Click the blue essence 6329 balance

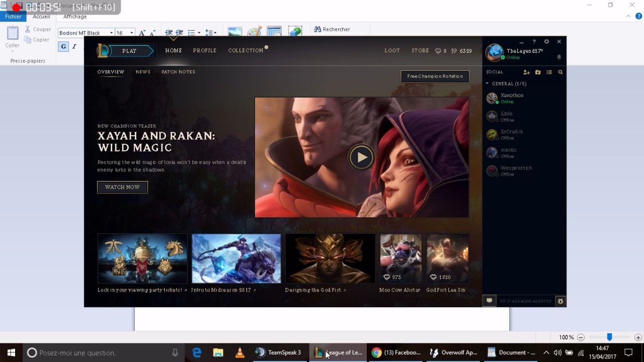461,51
